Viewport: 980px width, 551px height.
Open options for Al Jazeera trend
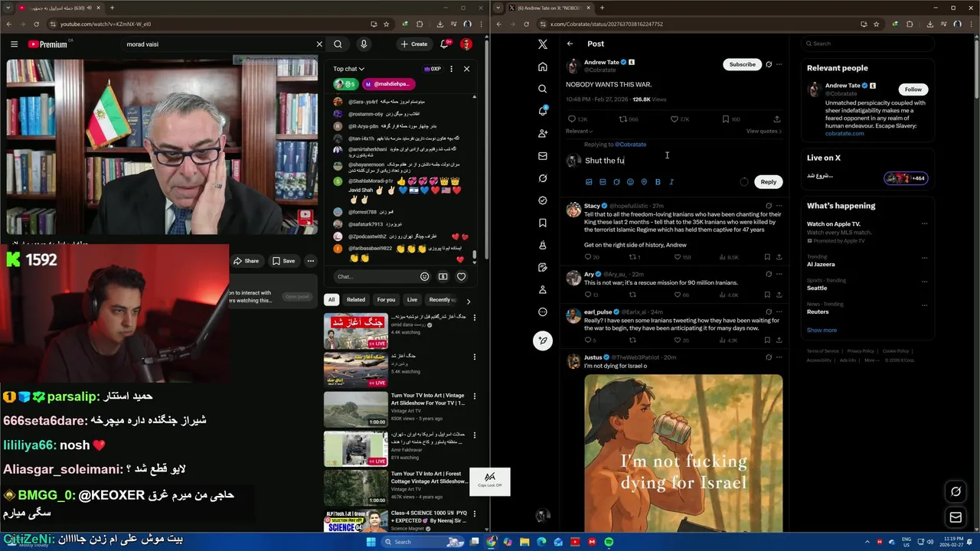point(924,257)
